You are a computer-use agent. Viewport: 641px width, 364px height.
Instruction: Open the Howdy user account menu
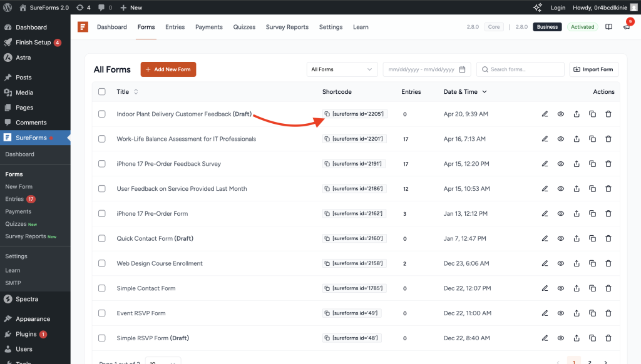point(605,8)
